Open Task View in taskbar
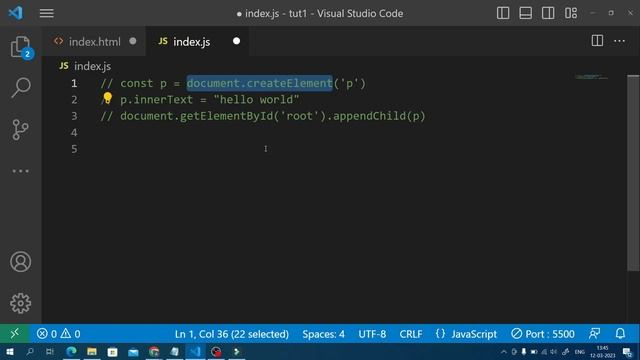Screen dimensions: 640x360 (x=50, y=351)
